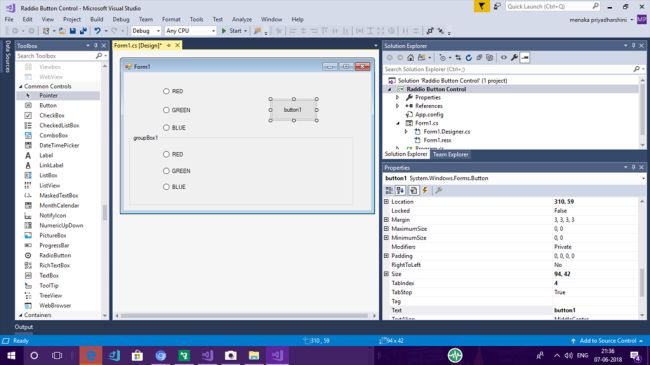Expand the Location property row

click(386, 202)
